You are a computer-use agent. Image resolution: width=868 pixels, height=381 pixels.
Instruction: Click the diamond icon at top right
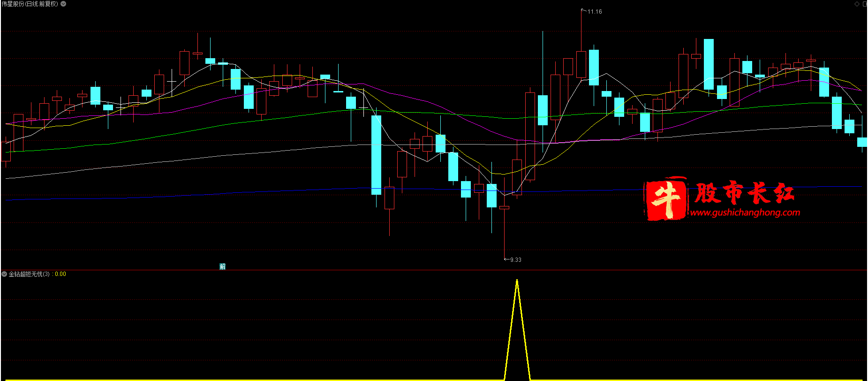[857, 4]
